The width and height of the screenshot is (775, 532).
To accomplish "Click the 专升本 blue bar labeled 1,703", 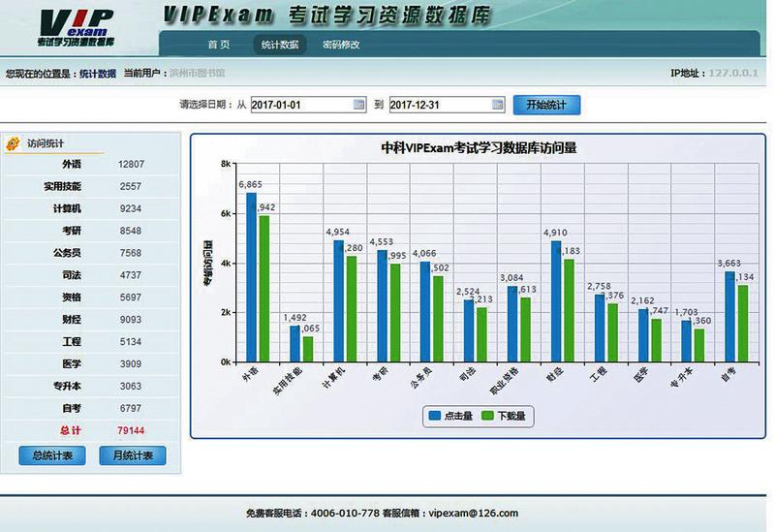I will point(687,341).
